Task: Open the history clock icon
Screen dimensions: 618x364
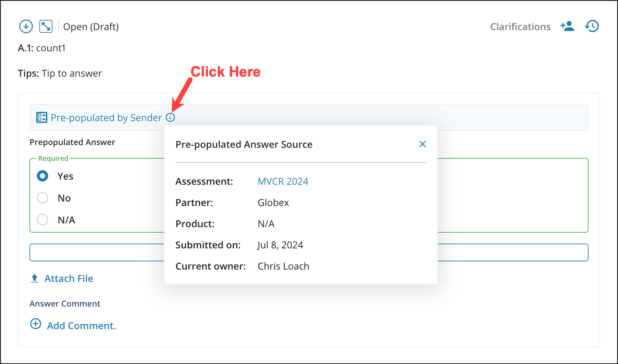Action: point(592,26)
